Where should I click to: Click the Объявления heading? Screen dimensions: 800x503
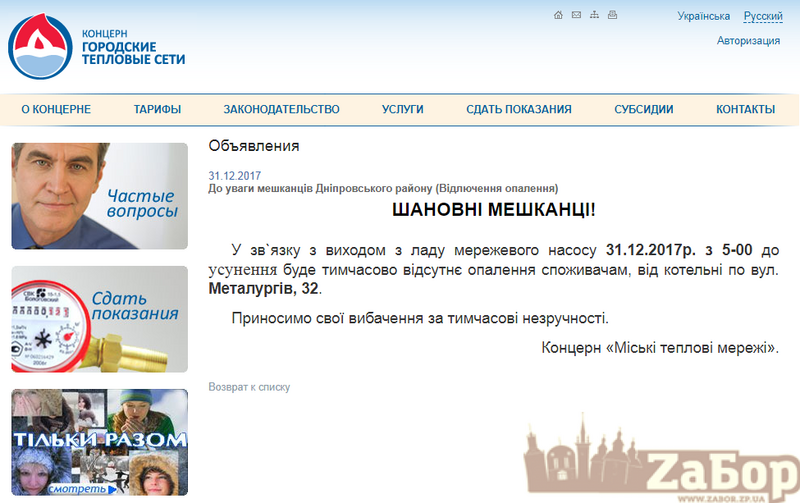pos(254,146)
